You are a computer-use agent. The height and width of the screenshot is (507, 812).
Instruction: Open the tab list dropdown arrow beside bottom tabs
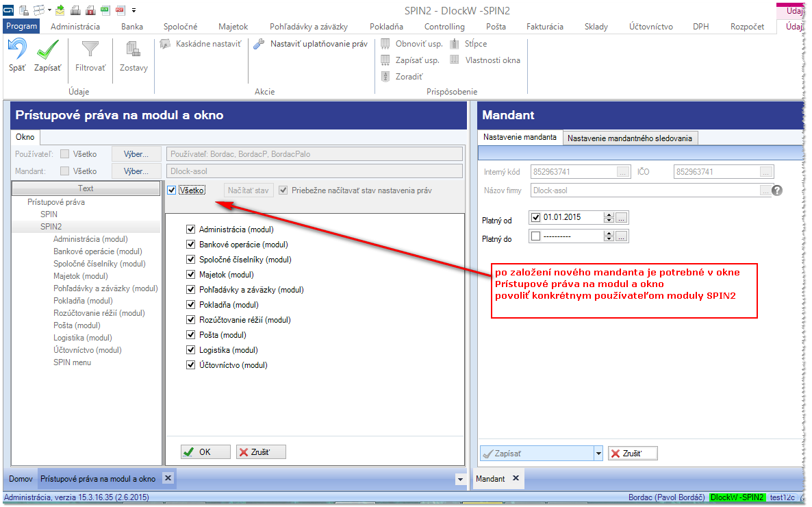point(460,480)
